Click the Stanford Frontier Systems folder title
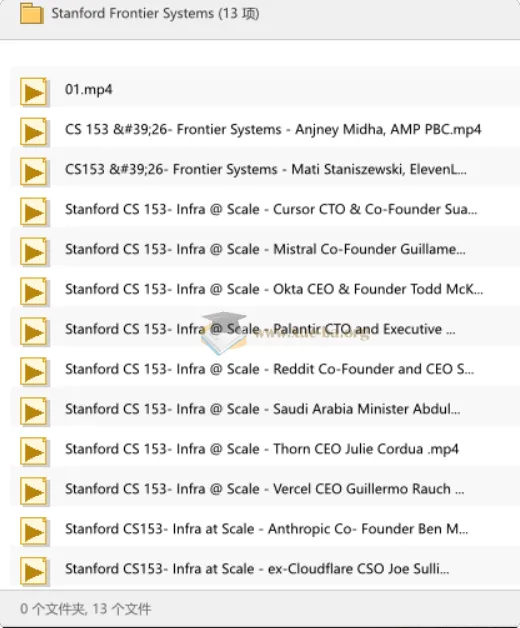 [x=155, y=14]
